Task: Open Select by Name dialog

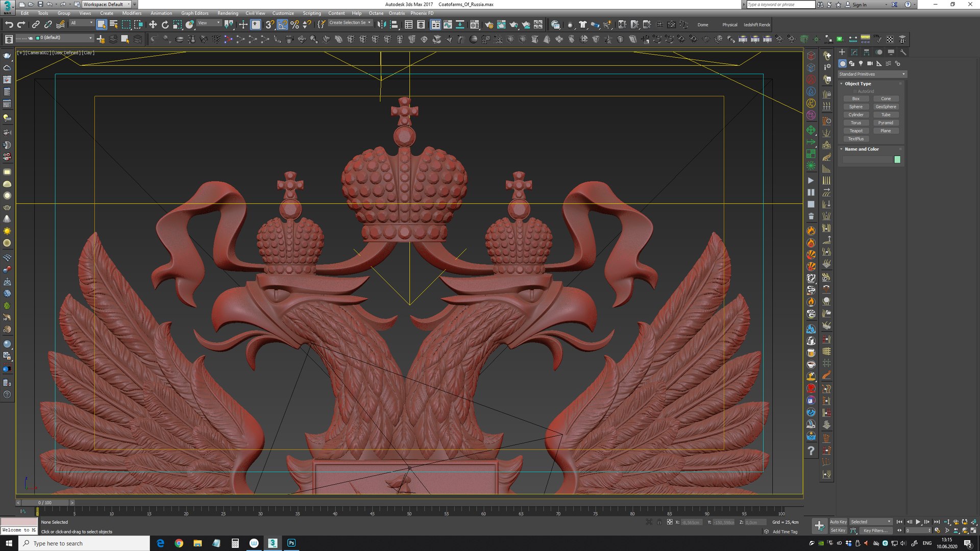Action: [x=114, y=24]
